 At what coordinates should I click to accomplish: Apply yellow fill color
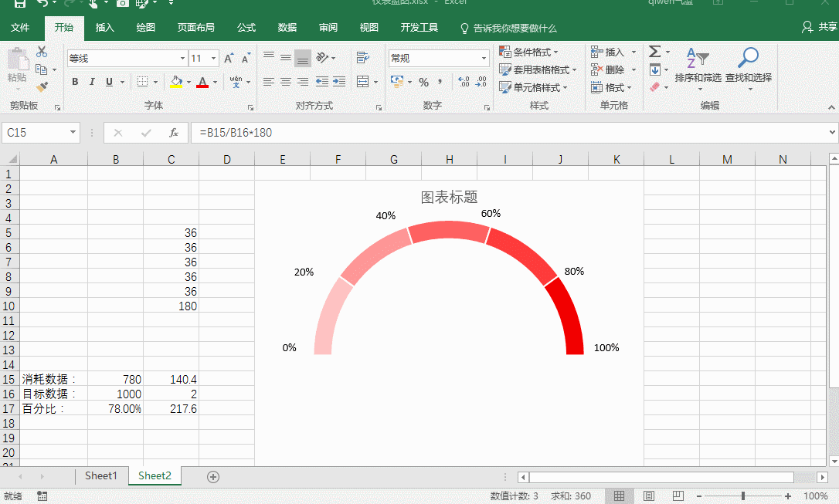tap(176, 82)
